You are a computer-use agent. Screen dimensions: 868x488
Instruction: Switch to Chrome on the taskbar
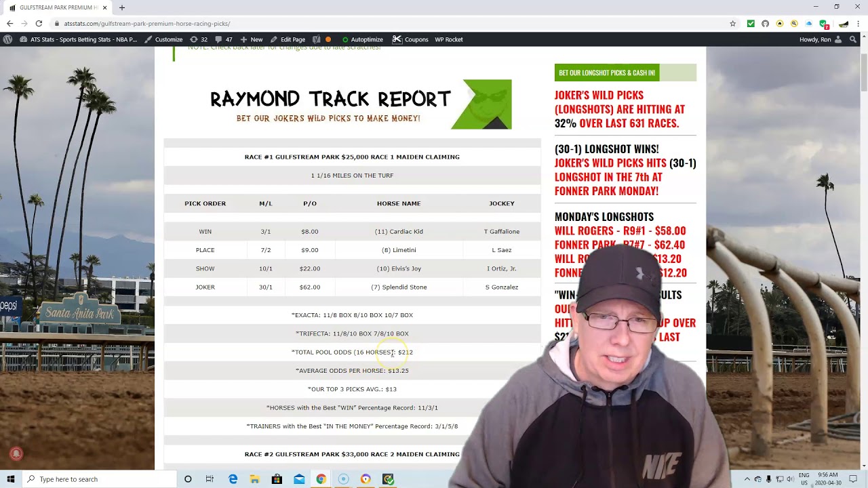pyautogui.click(x=321, y=479)
